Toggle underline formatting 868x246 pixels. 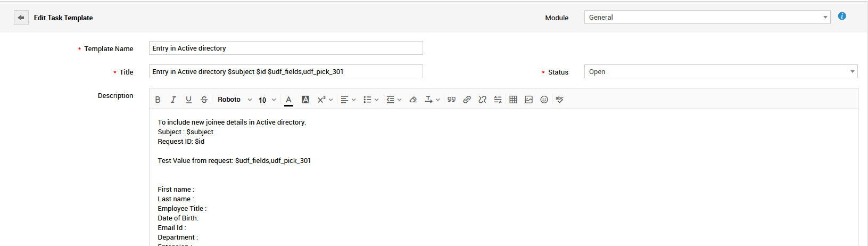188,100
